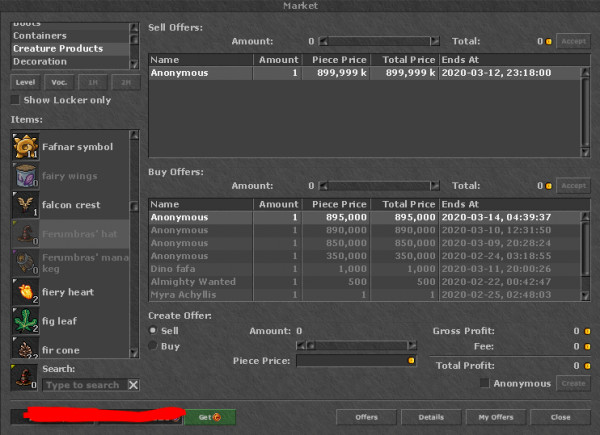Sort Buy Offers by Name header
This screenshot has height=435, width=600.
(201, 204)
